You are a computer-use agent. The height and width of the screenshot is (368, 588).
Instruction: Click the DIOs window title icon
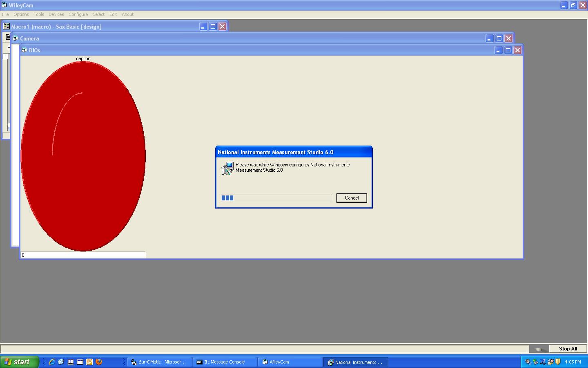pyautogui.click(x=24, y=50)
